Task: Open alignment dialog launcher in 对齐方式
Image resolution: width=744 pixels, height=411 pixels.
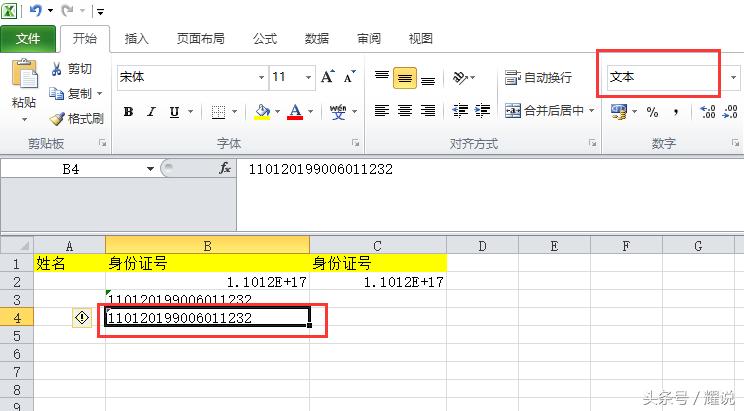Action: tap(593, 143)
